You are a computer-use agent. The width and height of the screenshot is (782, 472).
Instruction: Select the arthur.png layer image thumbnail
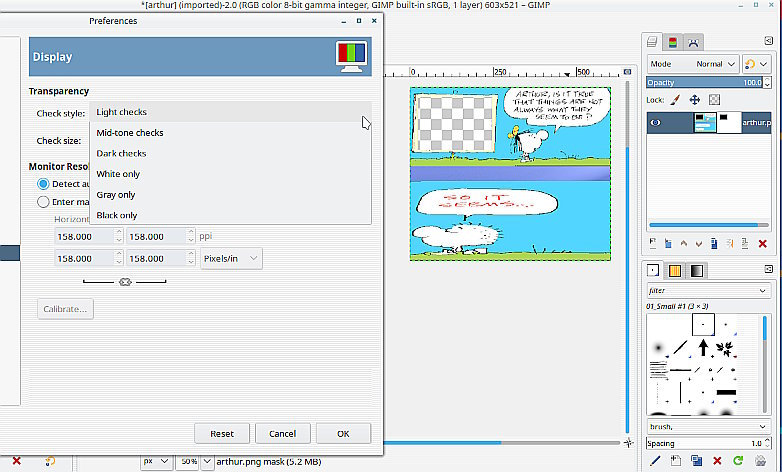click(705, 123)
